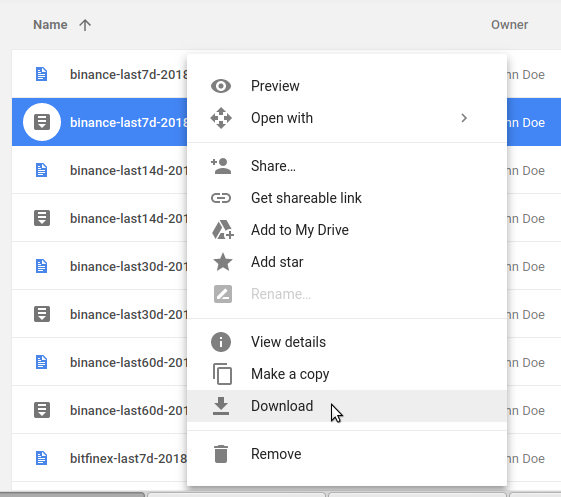Click the Make a copy pages icon
561x497 pixels.
click(222, 374)
